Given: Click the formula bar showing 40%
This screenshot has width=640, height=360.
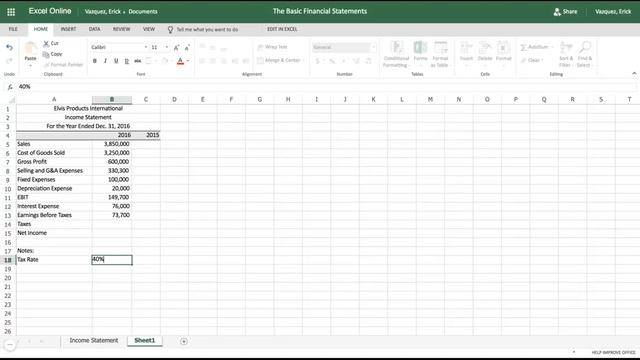Looking at the screenshot, I should tap(327, 87).
